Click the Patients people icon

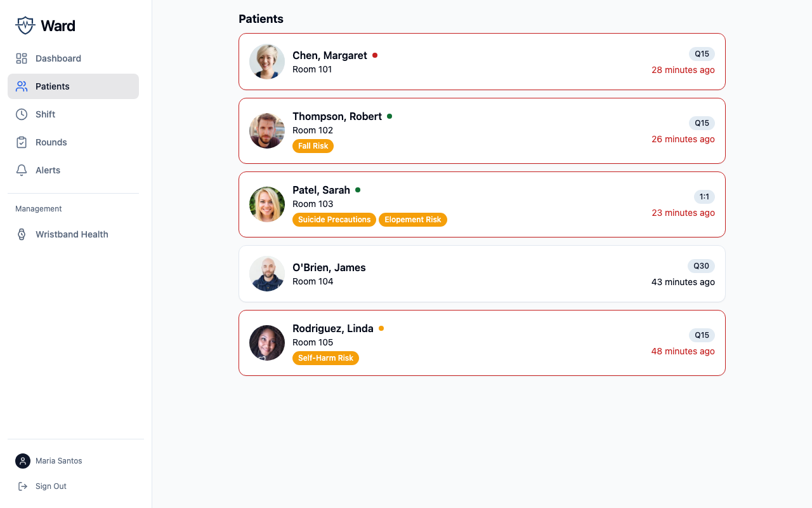22,86
